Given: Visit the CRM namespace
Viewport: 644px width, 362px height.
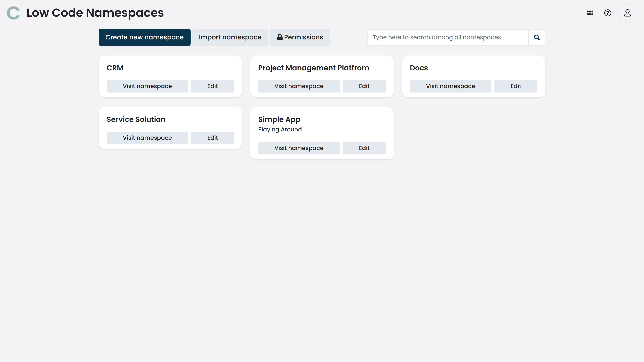Looking at the screenshot, I should point(147,86).
